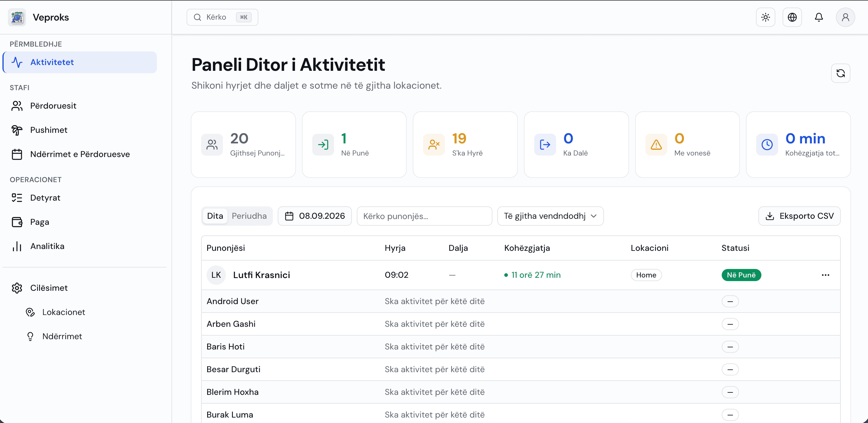Click the Ndërrimet lightbulb icon
868x423 pixels.
point(30,336)
